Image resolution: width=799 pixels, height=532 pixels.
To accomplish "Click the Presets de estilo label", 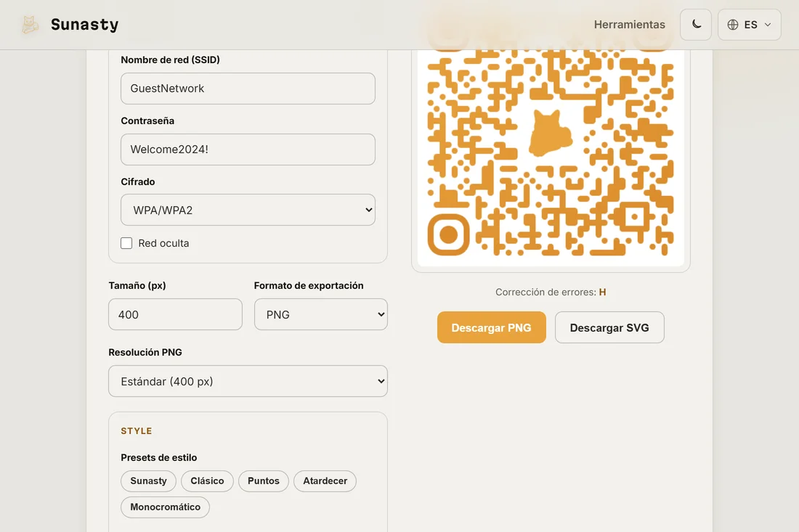I will [158, 458].
